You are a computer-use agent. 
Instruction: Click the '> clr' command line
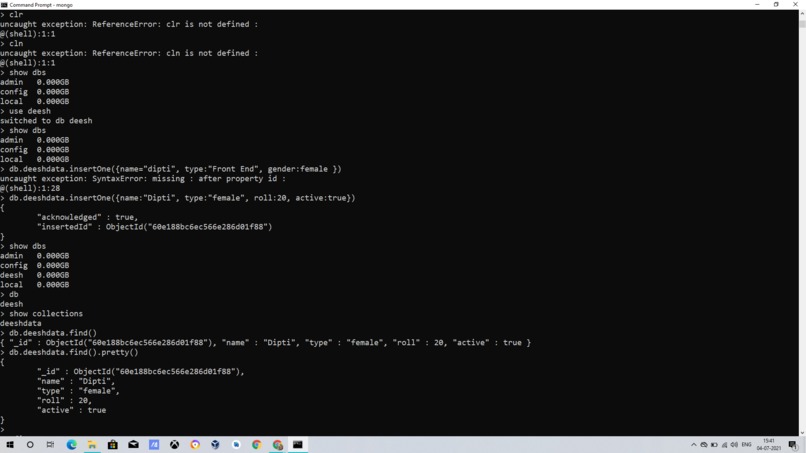(12, 14)
